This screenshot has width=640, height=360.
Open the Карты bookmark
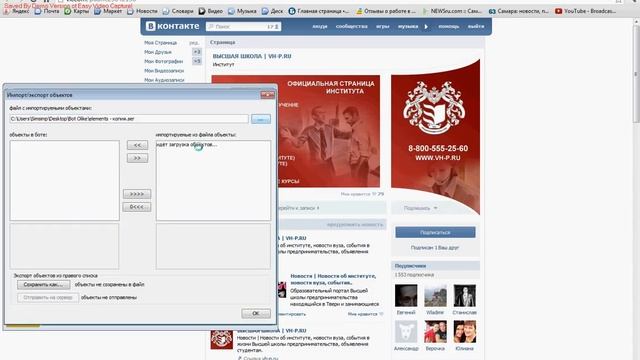(77, 11)
